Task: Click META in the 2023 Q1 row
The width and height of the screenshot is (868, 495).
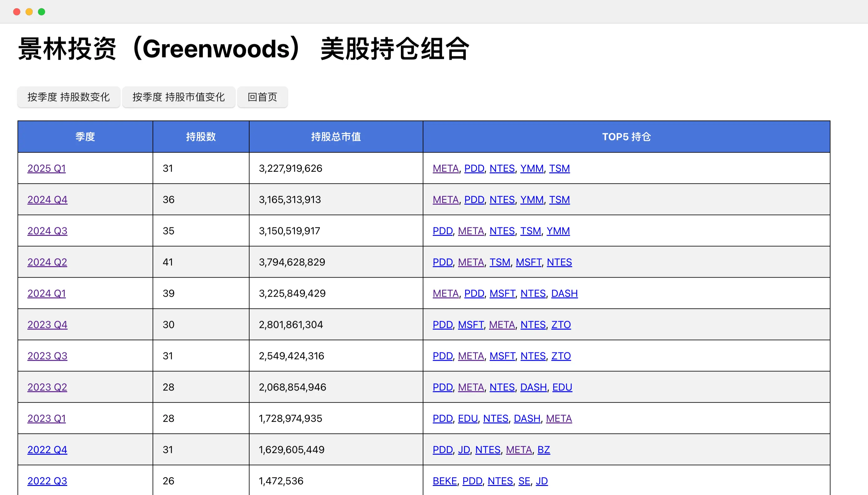Action: 559,419
